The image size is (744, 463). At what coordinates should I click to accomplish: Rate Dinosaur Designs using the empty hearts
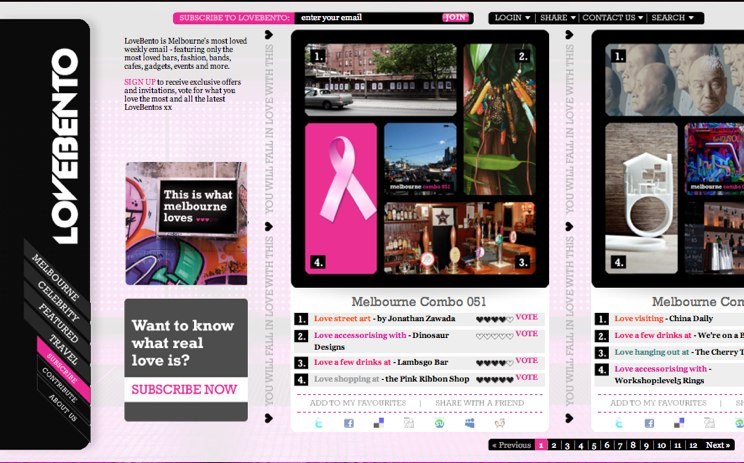click(x=494, y=336)
